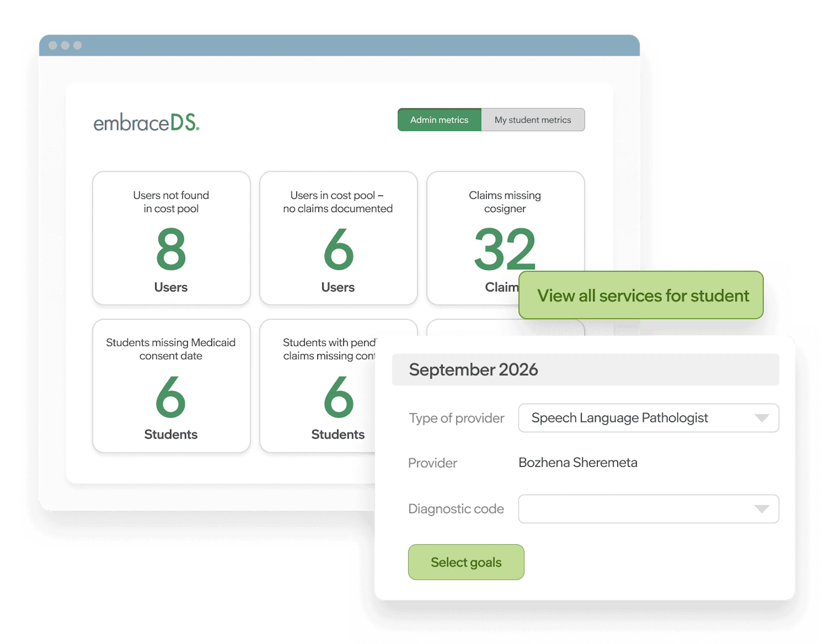This screenshot has width=830, height=644.
Task: Switch to the Admin metrics tab
Action: point(439,120)
